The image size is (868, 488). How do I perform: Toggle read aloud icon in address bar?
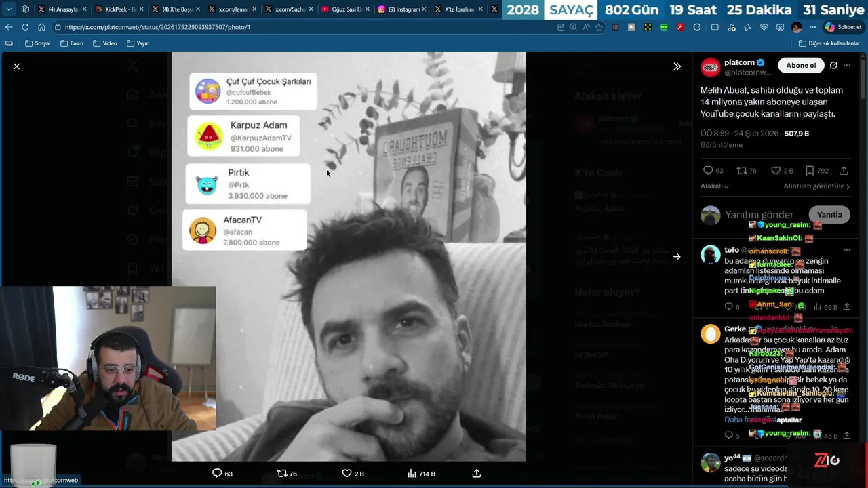587,27
